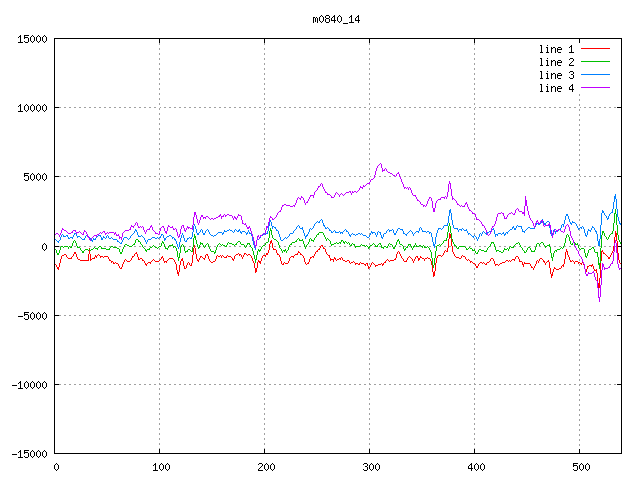
Task: Click the purple line 4 legend sample
Action: pos(596,88)
